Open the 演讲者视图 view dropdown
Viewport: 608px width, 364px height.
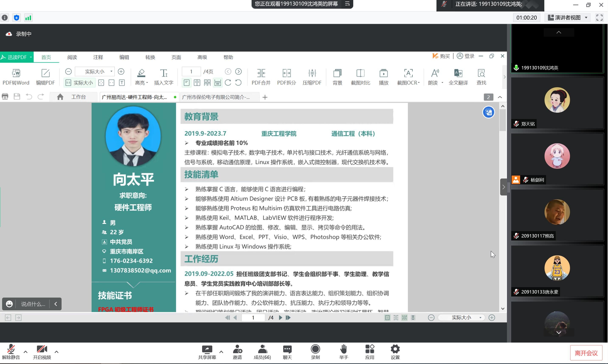(567, 18)
